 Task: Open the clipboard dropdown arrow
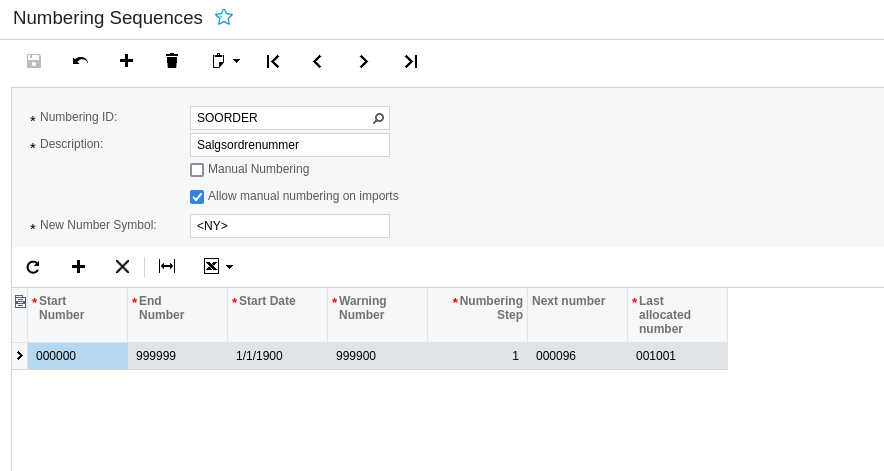pos(236,61)
